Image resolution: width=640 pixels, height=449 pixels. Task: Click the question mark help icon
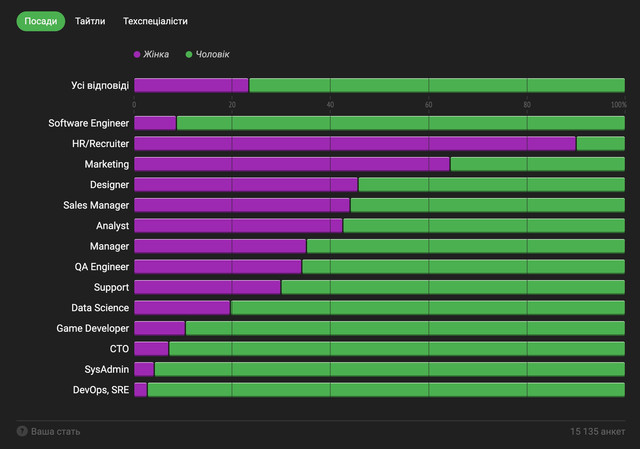tap(22, 431)
